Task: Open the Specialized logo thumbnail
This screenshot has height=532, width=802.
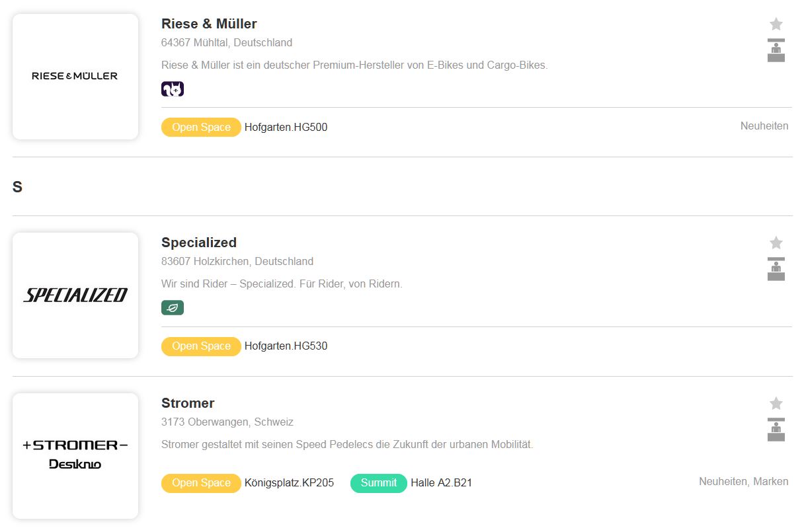Action: coord(75,295)
